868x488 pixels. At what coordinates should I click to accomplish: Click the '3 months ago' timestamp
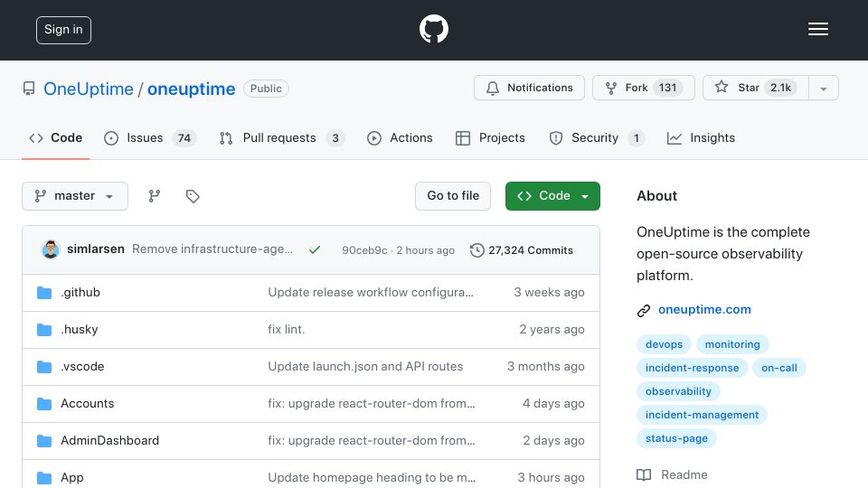(546, 366)
